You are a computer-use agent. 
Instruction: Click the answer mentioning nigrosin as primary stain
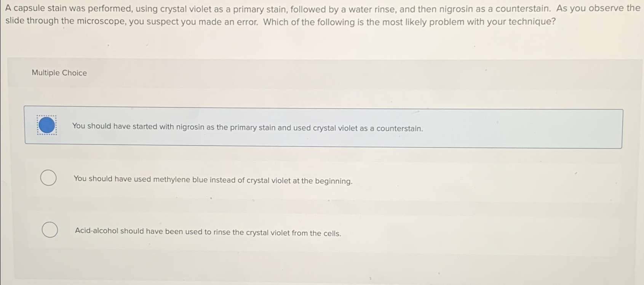tap(248, 128)
